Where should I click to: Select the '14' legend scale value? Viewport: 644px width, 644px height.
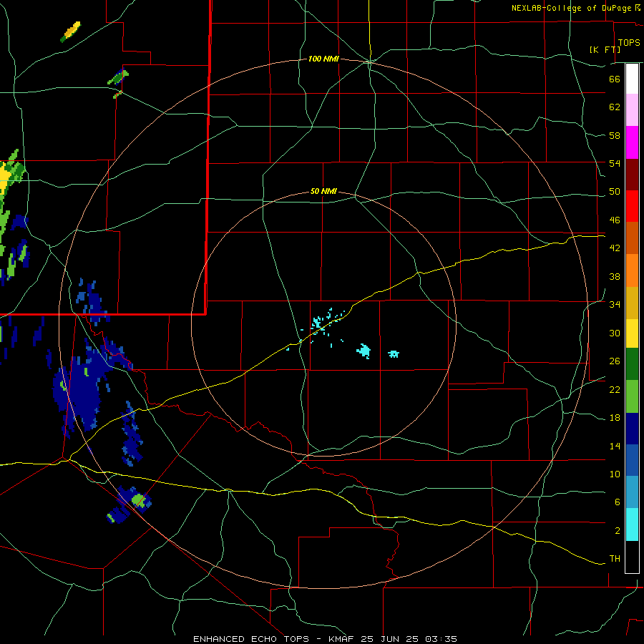click(615, 446)
